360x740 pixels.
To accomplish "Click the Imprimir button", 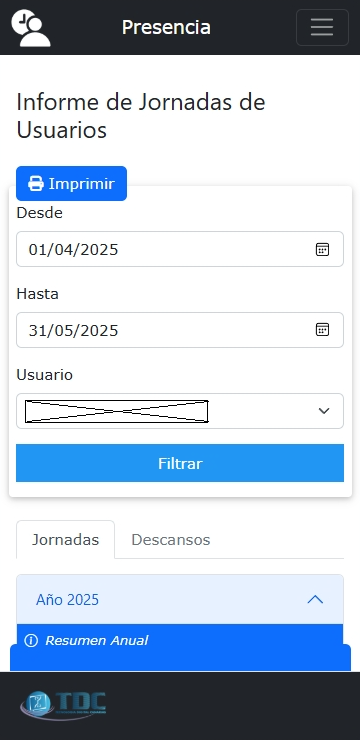I will click(x=71, y=184).
